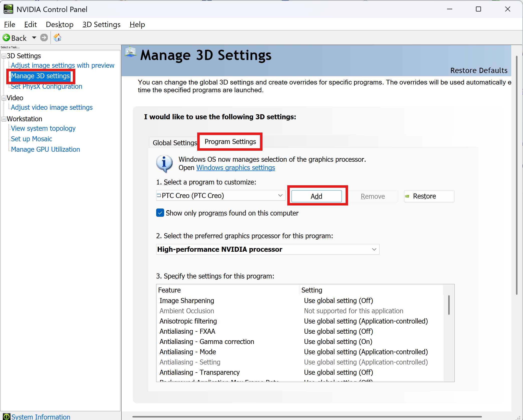Select Manage 3D settings in task tree
The image size is (523, 420).
[40, 76]
